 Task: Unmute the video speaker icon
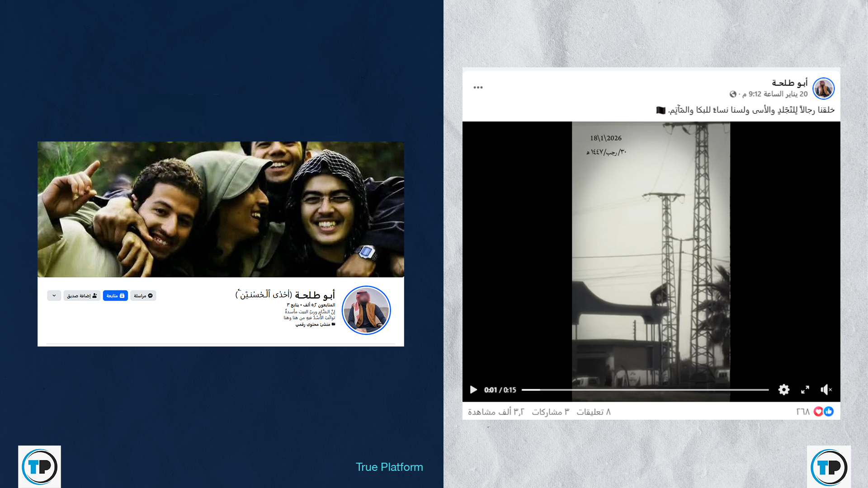click(x=826, y=389)
